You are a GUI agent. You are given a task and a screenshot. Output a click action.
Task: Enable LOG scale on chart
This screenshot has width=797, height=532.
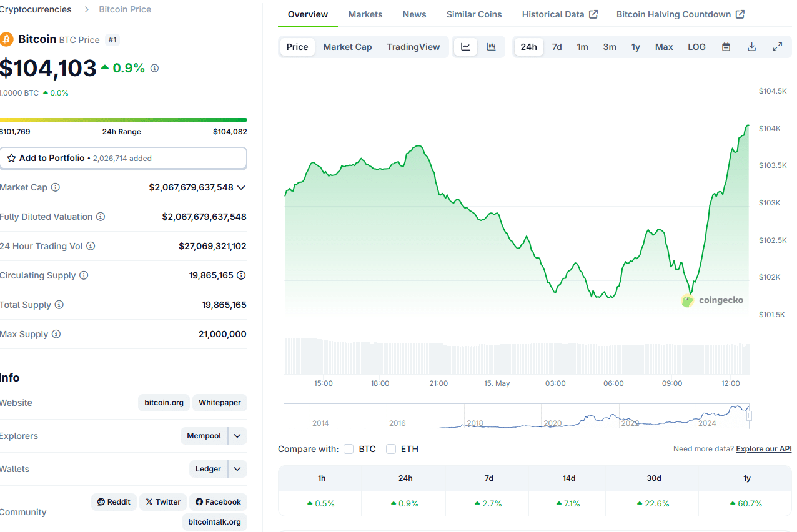[696, 47]
